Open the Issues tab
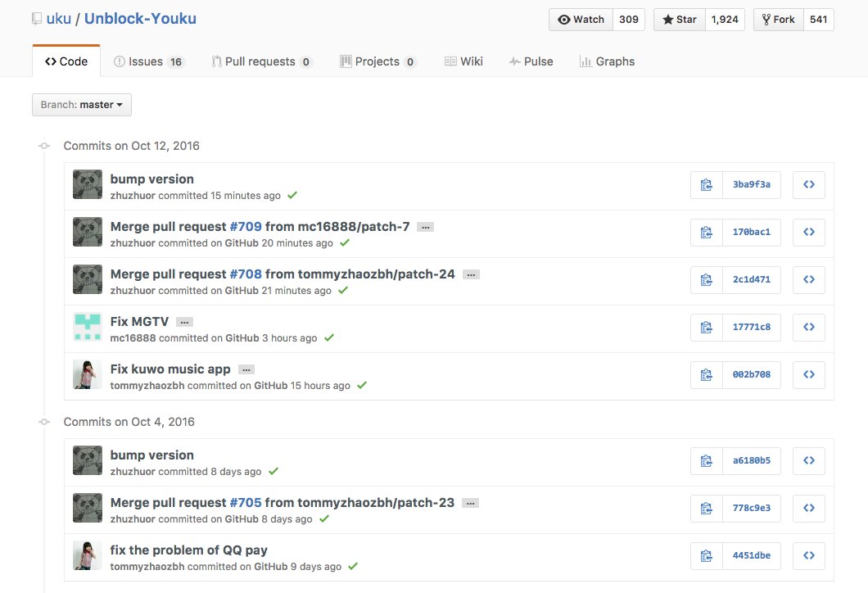Image resolution: width=868 pixels, height=593 pixels. 148,61
